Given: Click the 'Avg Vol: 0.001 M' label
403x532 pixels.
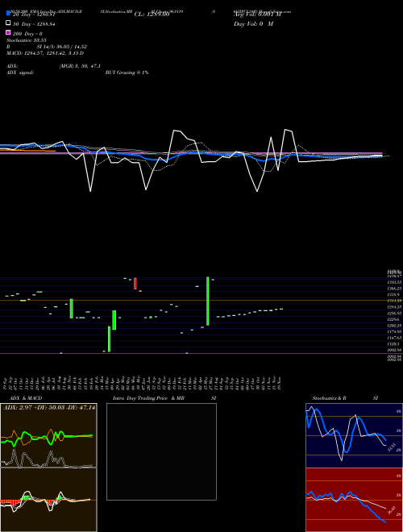Looking at the screenshot, I should click(257, 15).
